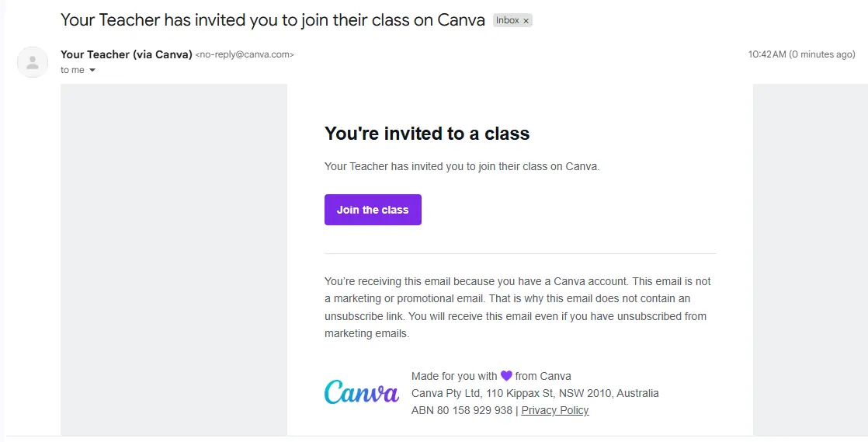Click the email subject line heading
This screenshot has height=442, width=868.
pos(273,20)
